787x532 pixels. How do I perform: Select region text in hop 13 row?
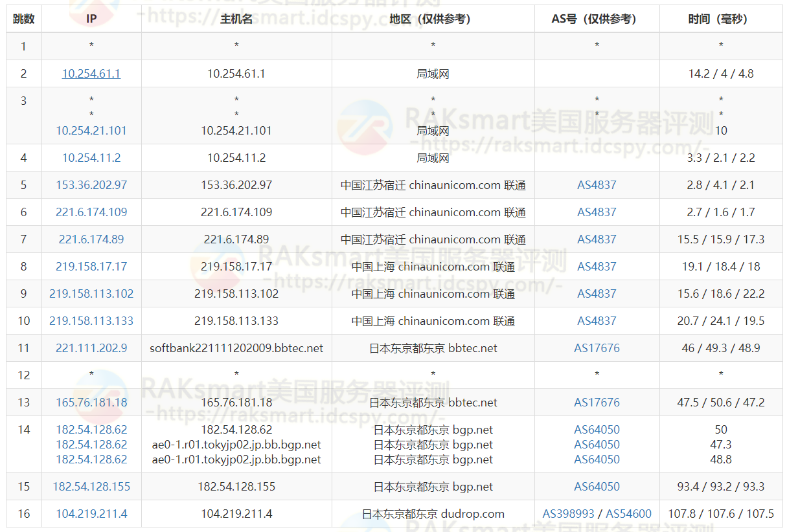point(433,403)
